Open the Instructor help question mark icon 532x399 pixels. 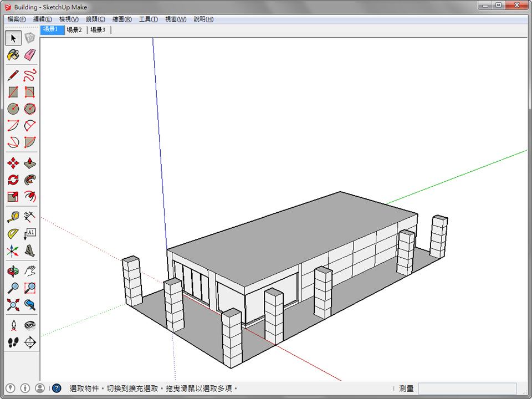pos(57,388)
